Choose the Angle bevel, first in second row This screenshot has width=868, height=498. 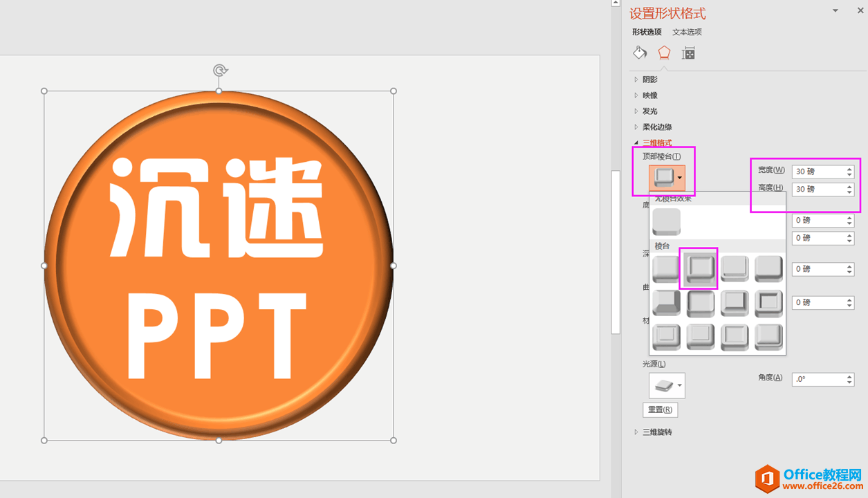(x=667, y=303)
